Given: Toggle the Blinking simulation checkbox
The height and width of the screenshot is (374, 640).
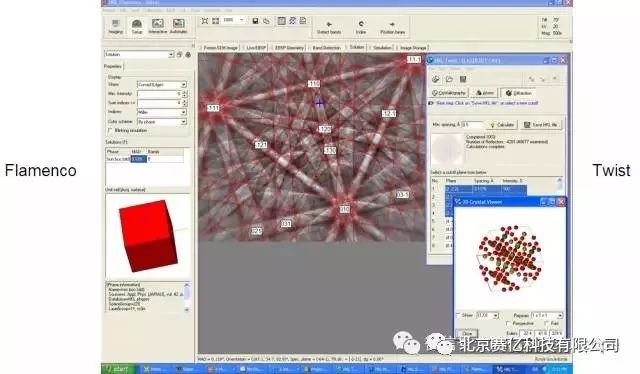Looking at the screenshot, I should [109, 130].
